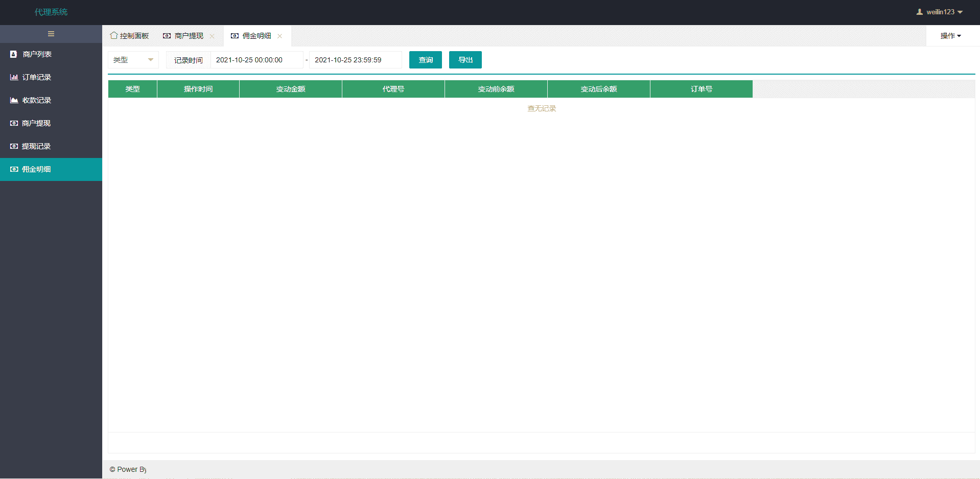The height and width of the screenshot is (479, 980).
Task: Click the end time field 2021-10-25 23:59:59
Action: [355, 60]
